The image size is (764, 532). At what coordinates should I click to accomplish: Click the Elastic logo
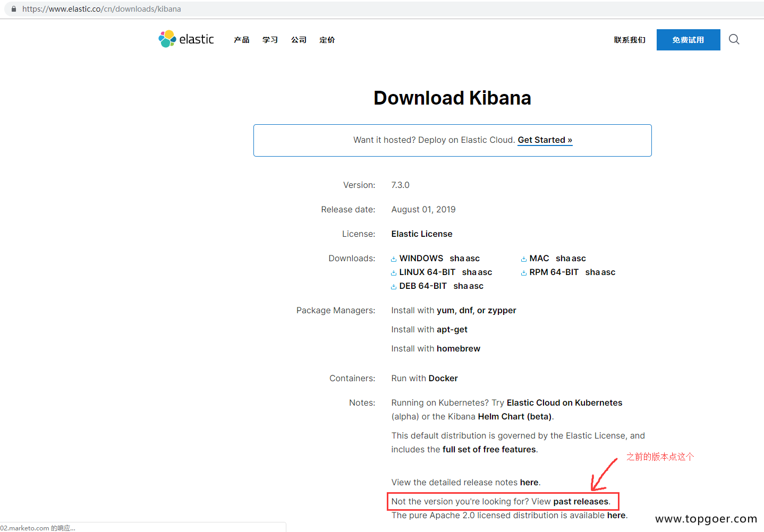pyautogui.click(x=185, y=39)
